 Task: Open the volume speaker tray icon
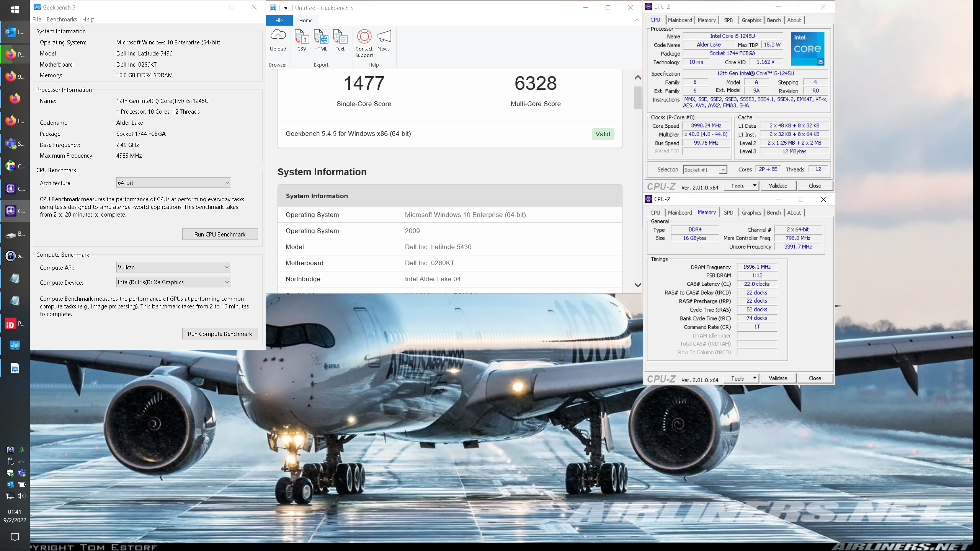22,496
